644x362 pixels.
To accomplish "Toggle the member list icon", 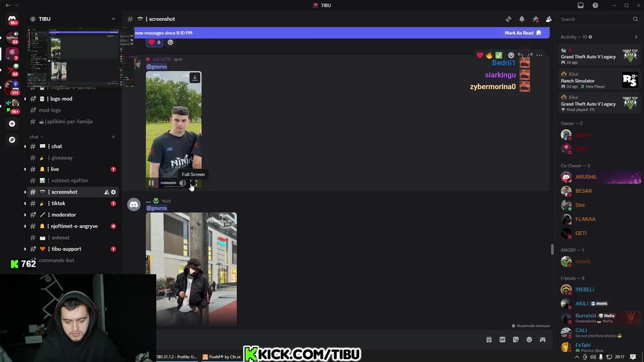I will click(549, 19).
